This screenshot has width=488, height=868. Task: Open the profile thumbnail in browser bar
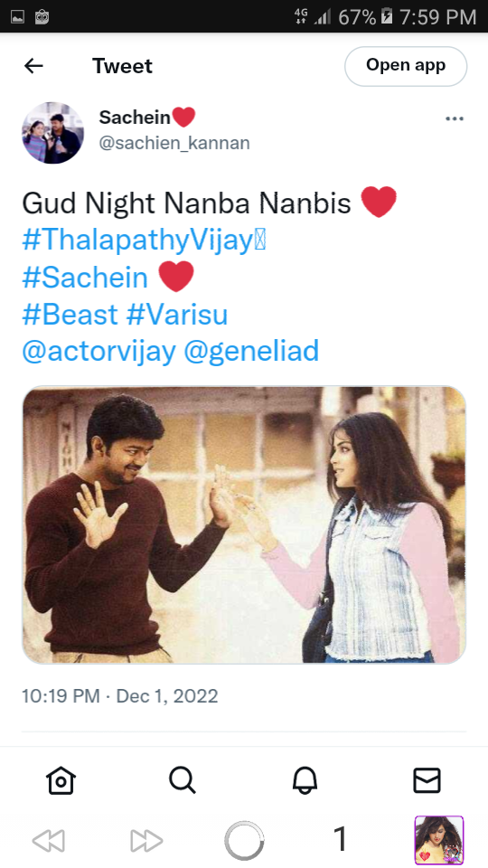[x=439, y=840]
